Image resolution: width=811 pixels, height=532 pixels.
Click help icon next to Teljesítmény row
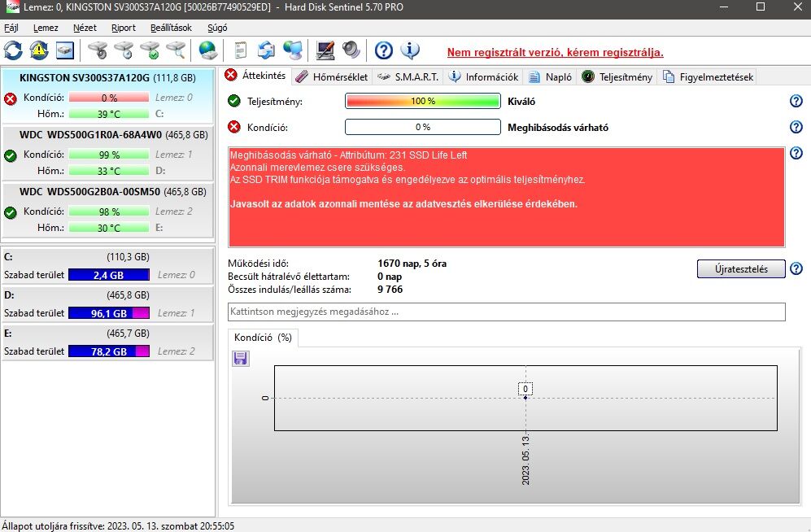(796, 101)
